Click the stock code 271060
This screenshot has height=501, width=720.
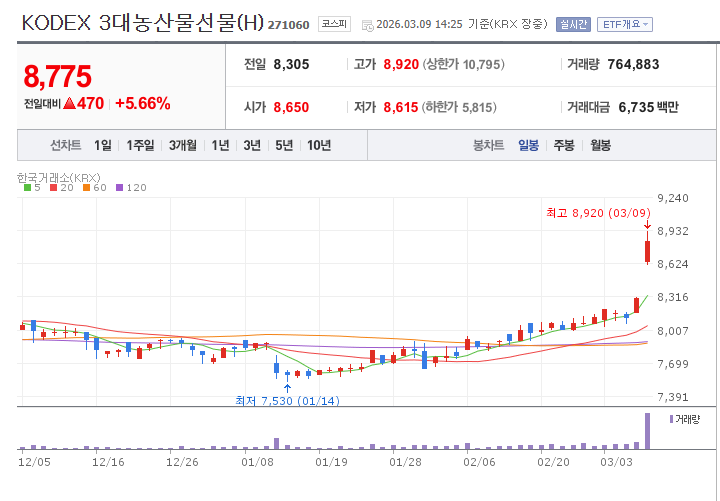coord(288,25)
